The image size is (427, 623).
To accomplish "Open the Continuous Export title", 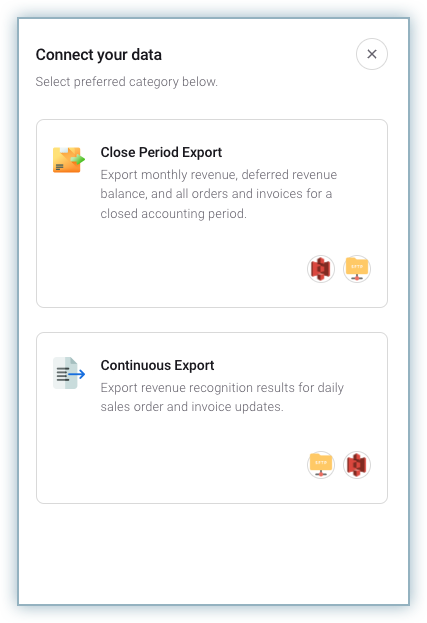I will (x=157, y=365).
